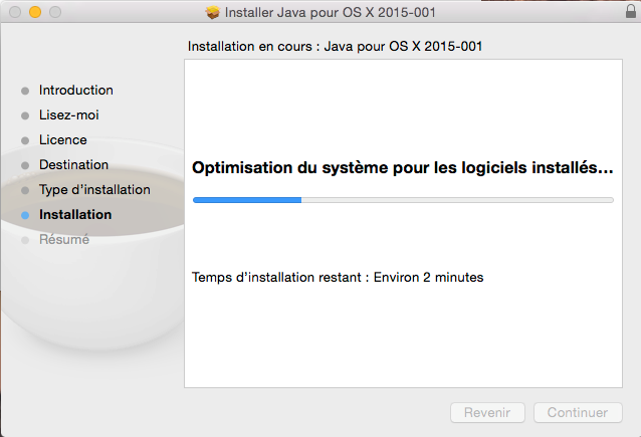Select the Lisez-moi step
The width and height of the screenshot is (641, 437).
point(69,115)
